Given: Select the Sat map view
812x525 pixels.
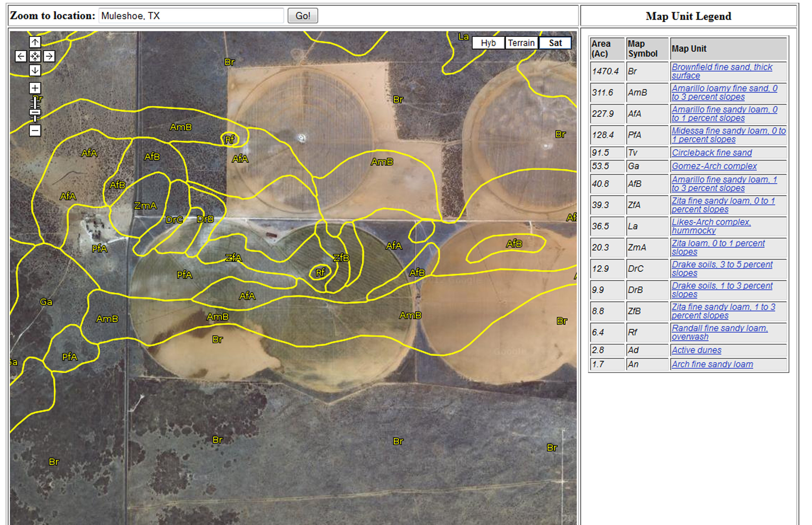Looking at the screenshot, I should [555, 43].
